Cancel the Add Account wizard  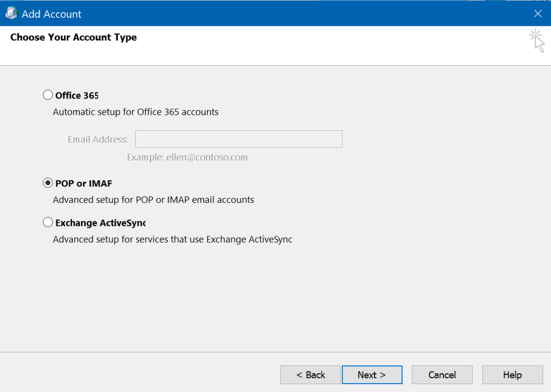click(442, 375)
